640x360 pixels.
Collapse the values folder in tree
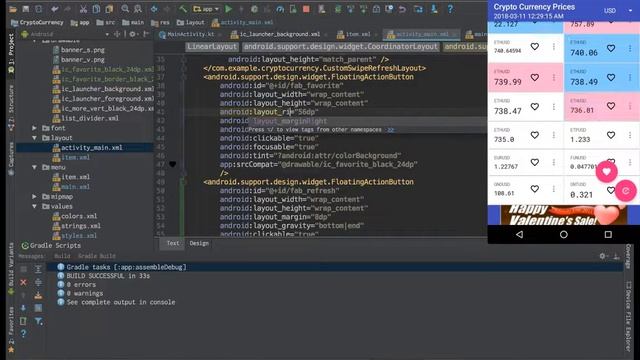tap(34, 206)
